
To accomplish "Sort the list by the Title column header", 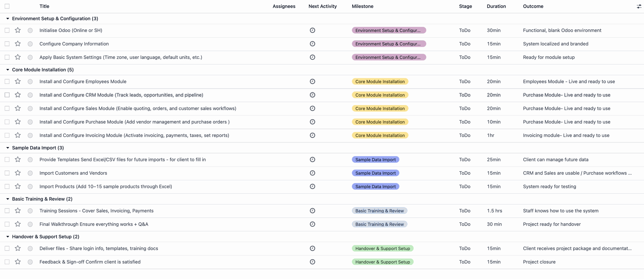I will point(44,6).
